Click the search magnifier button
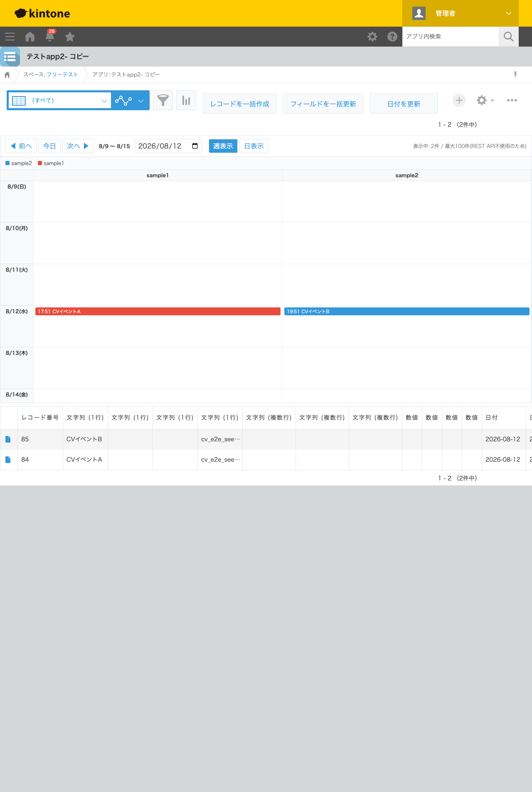532x792 pixels. (x=509, y=37)
